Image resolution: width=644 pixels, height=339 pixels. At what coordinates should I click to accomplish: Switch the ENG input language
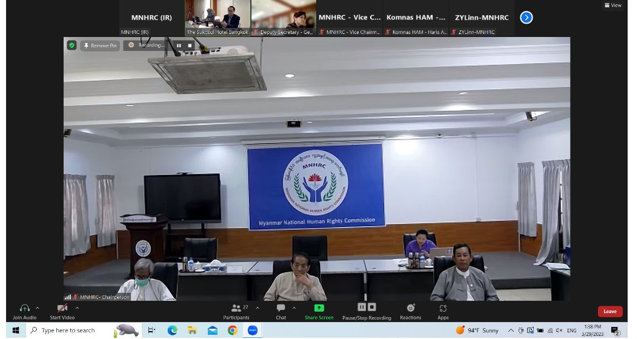point(572,331)
